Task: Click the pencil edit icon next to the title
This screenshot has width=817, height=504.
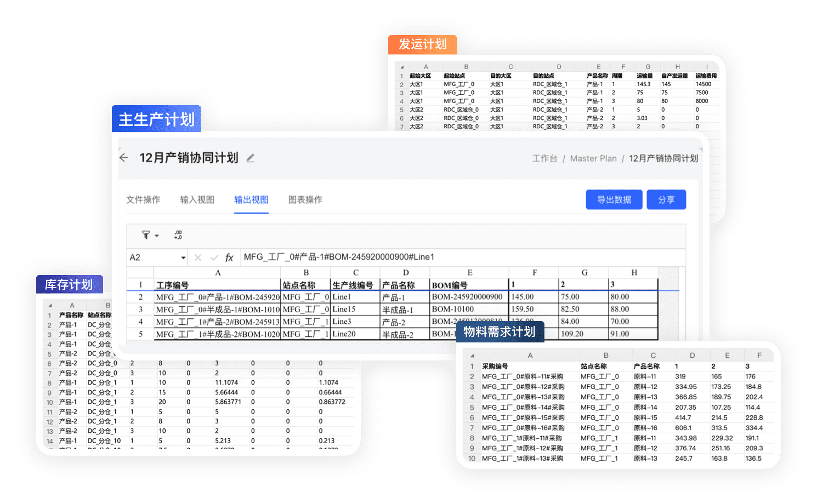Action: click(250, 158)
